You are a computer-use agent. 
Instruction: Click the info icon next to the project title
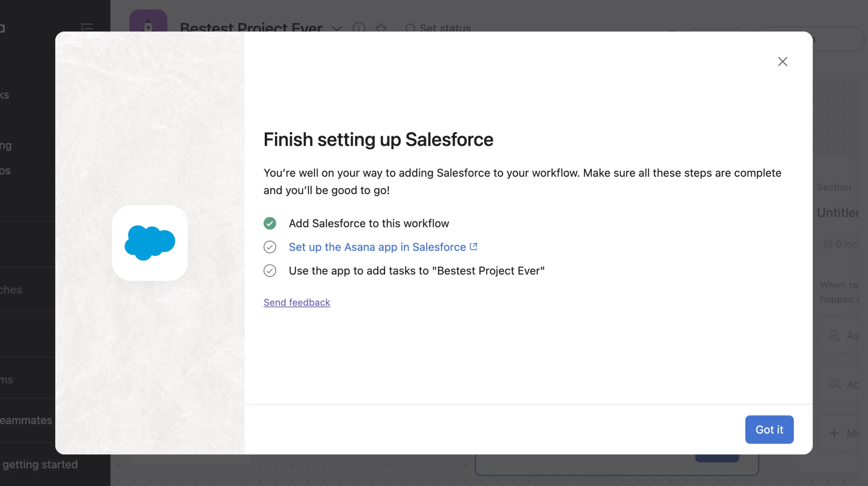[359, 28]
